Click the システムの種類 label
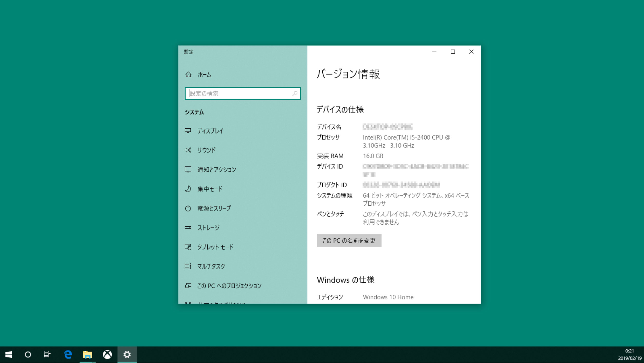 (x=335, y=196)
